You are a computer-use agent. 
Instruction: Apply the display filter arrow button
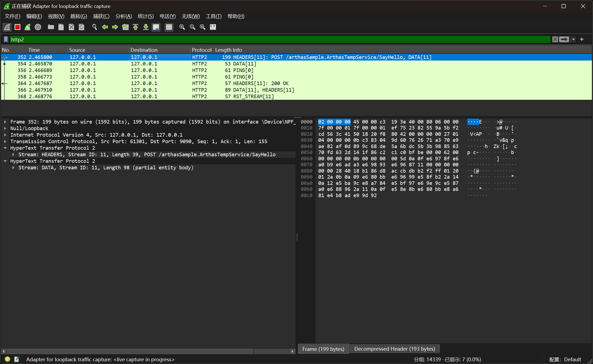pyautogui.click(x=564, y=40)
